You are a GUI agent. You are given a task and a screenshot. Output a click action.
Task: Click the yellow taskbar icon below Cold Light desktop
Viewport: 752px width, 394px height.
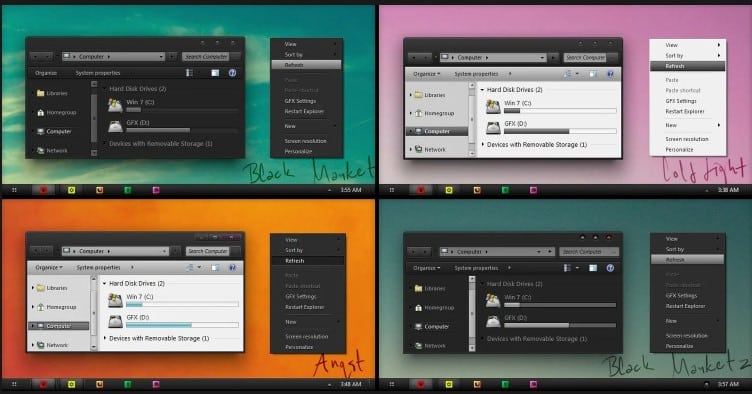(x=449, y=190)
